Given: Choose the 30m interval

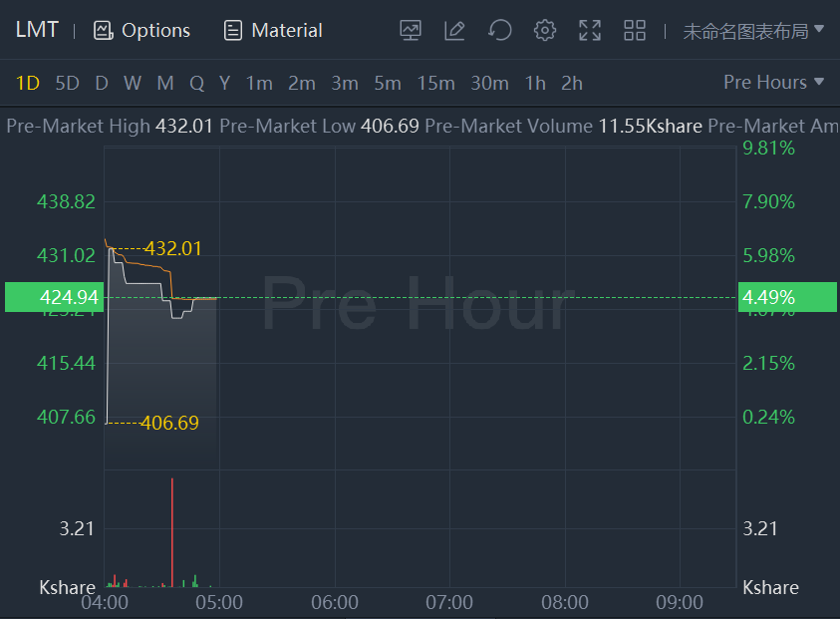Looking at the screenshot, I should click(x=489, y=83).
